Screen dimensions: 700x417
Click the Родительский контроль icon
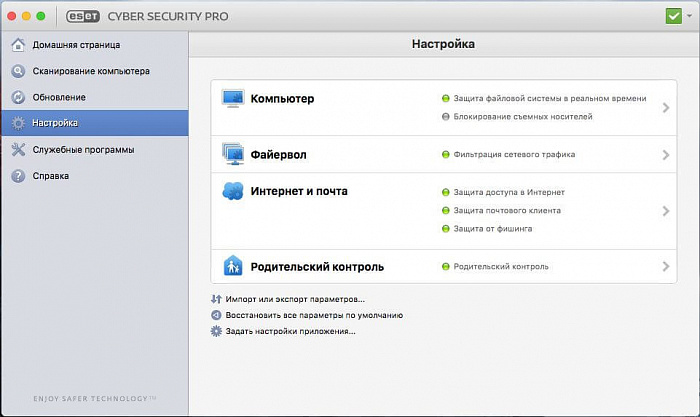pos(232,267)
